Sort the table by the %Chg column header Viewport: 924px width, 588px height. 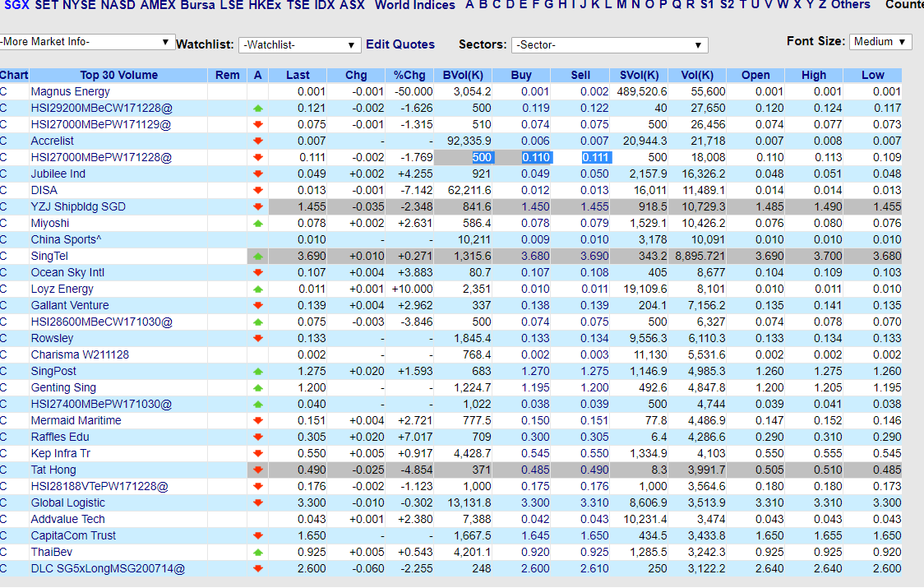[x=409, y=75]
